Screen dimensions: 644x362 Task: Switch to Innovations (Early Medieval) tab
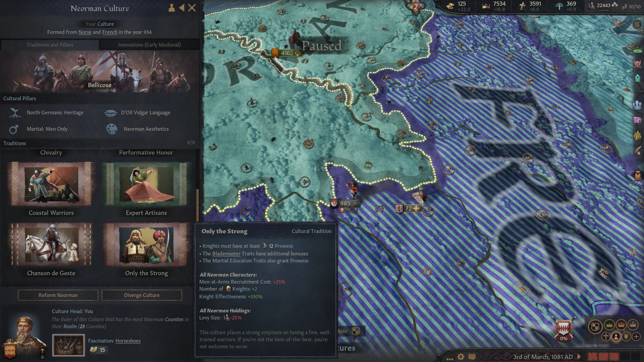point(150,45)
